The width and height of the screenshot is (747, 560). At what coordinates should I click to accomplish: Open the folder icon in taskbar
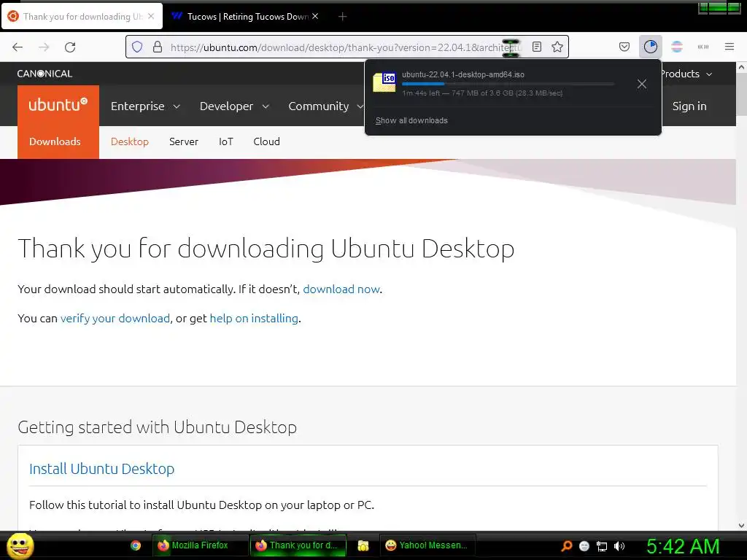(363, 545)
